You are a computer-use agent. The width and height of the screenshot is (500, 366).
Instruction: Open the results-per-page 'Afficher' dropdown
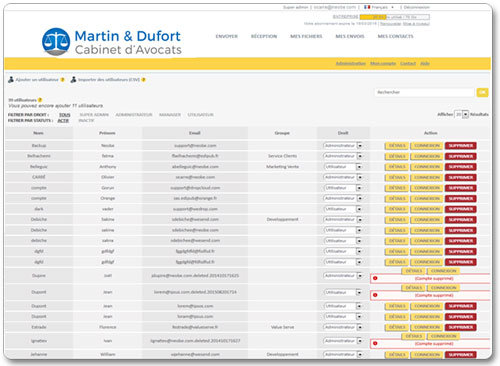click(x=462, y=114)
